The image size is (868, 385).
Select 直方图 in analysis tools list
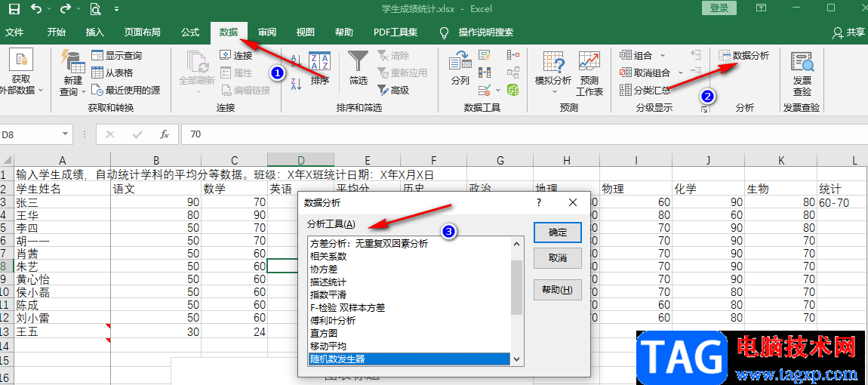(x=324, y=334)
